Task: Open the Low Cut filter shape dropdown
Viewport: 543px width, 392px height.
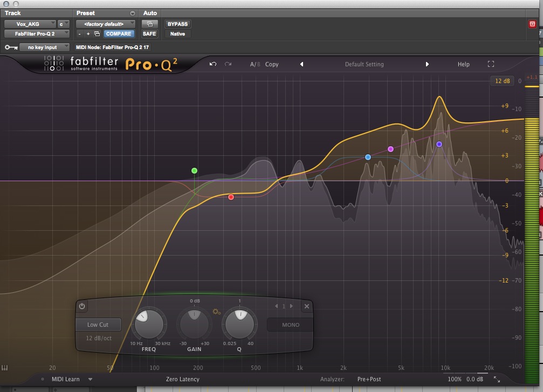Action: click(x=99, y=325)
